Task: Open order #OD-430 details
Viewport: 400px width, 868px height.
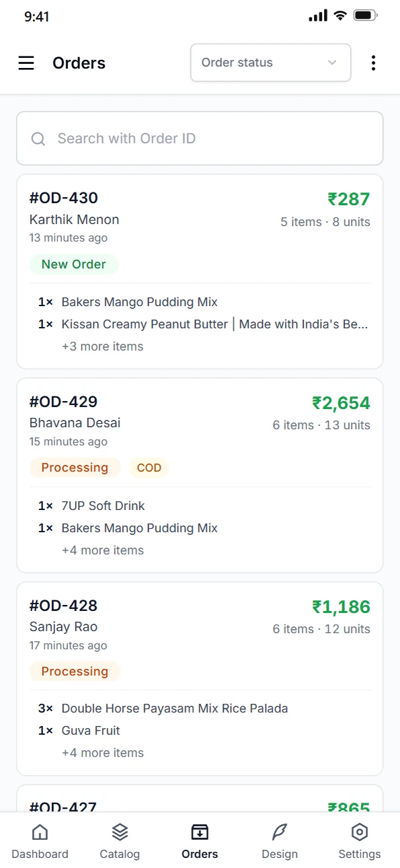Action: 200,272
